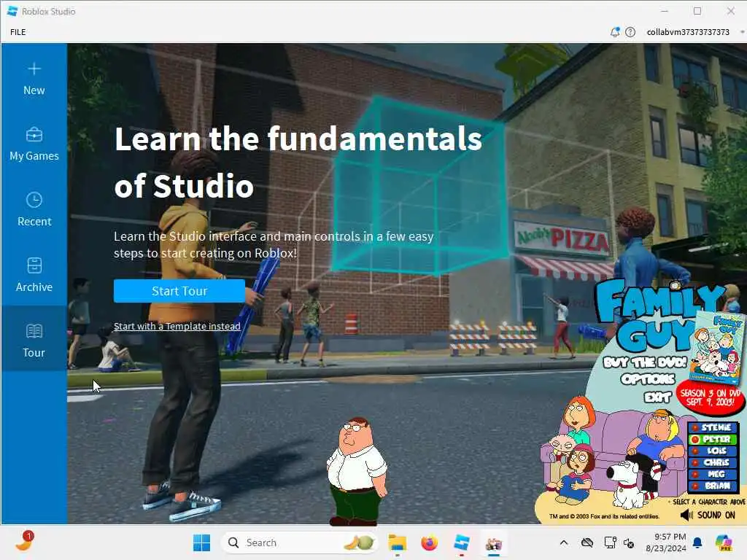Select the Brian character option
The width and height of the screenshot is (747, 560).
click(x=713, y=486)
